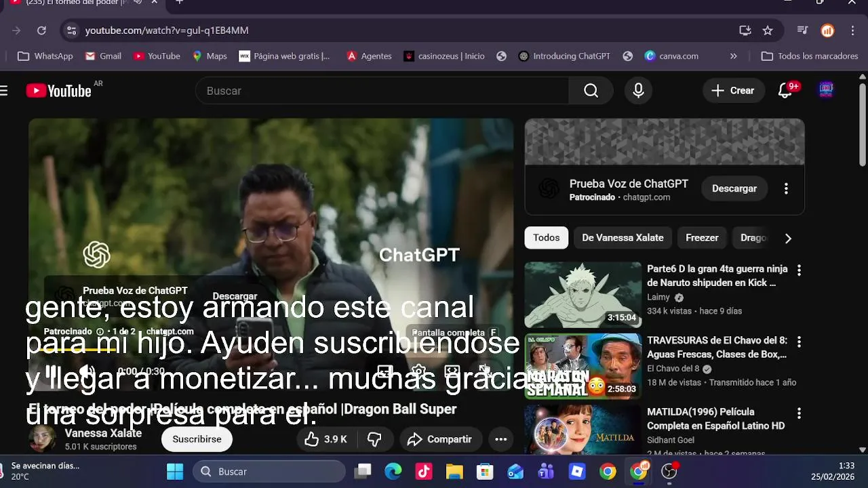
Task: Open YouTube notifications bell
Action: (785, 91)
